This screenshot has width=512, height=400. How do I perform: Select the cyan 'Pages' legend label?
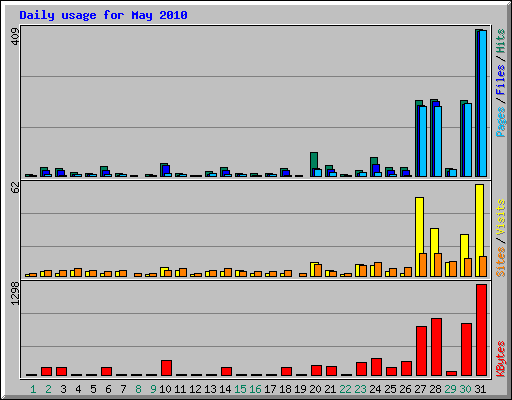(500, 122)
